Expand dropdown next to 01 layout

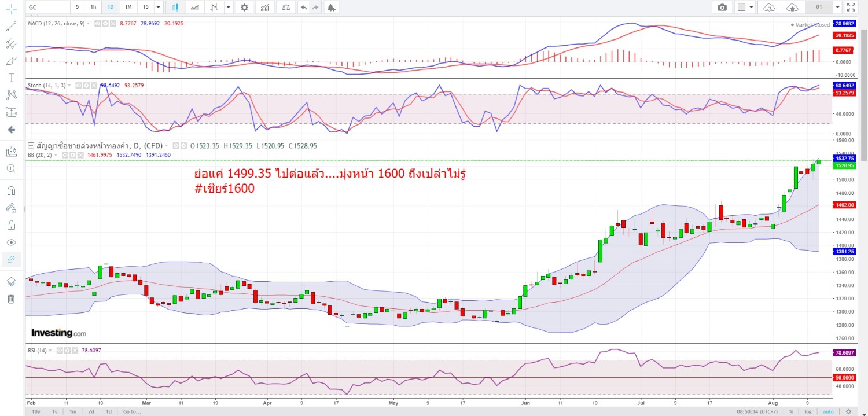[837, 7]
